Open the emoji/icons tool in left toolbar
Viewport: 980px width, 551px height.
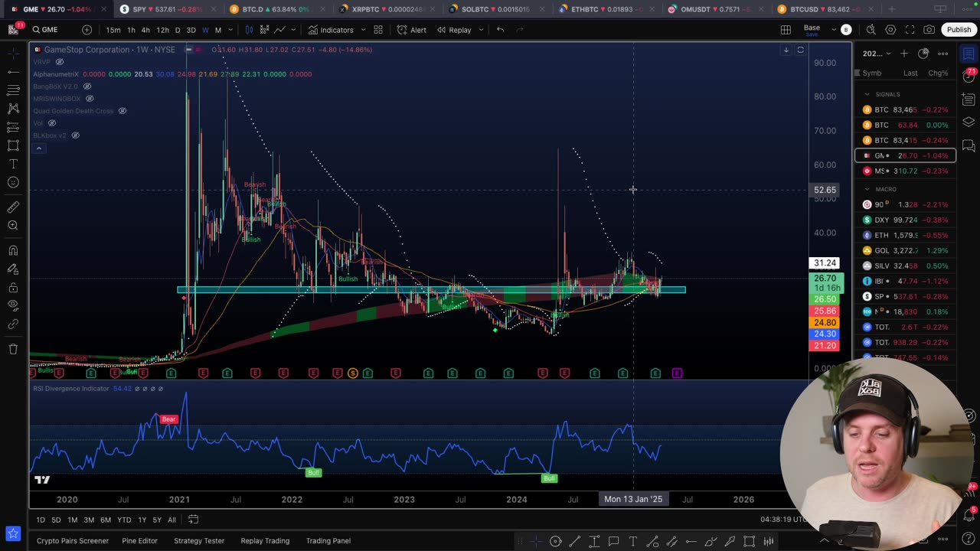click(x=13, y=182)
